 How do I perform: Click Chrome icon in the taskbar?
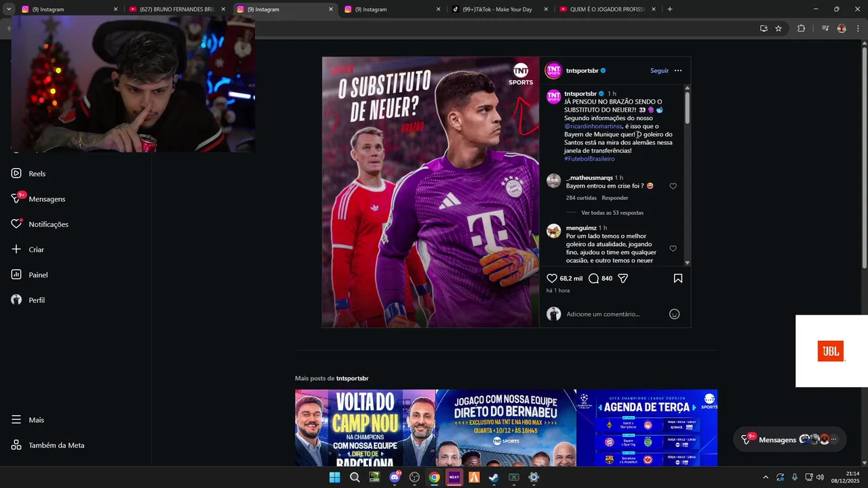[x=435, y=477]
